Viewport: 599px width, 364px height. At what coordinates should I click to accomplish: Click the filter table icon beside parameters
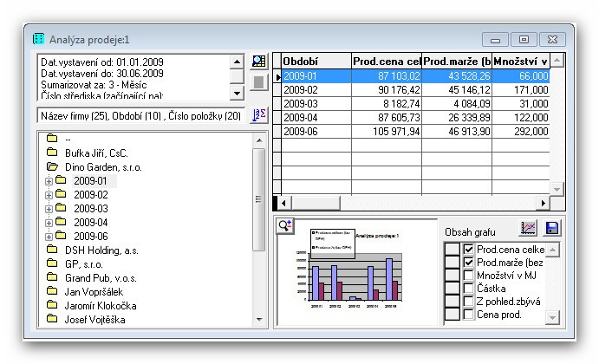pos(258,62)
